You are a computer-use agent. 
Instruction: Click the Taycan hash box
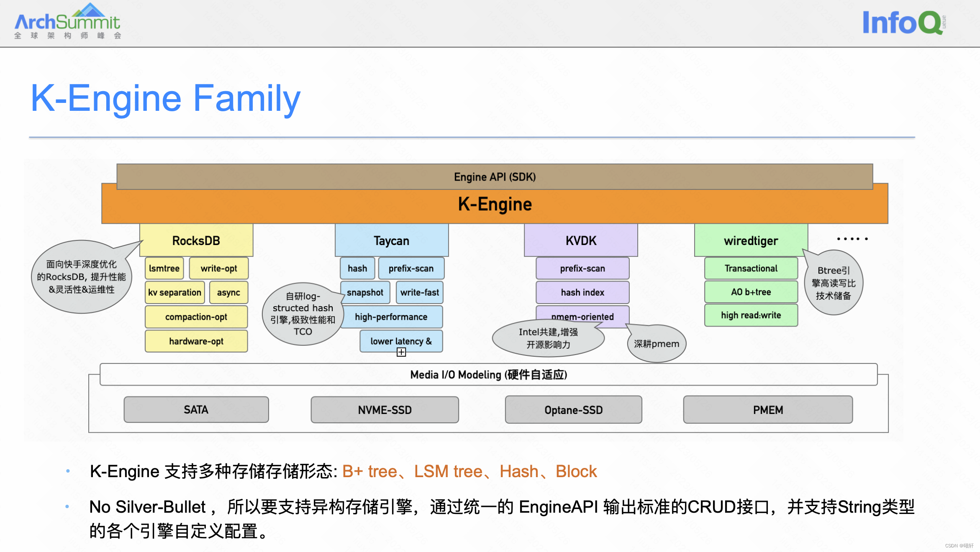357,268
